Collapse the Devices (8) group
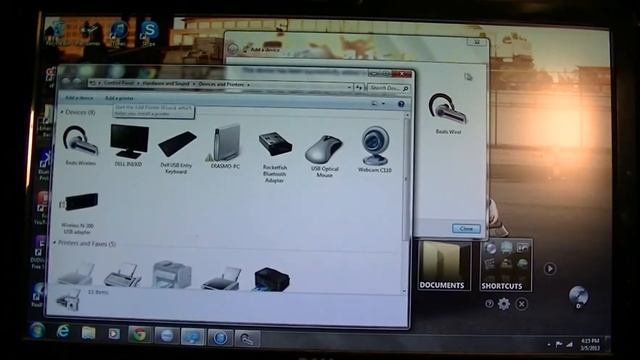 tap(62, 111)
